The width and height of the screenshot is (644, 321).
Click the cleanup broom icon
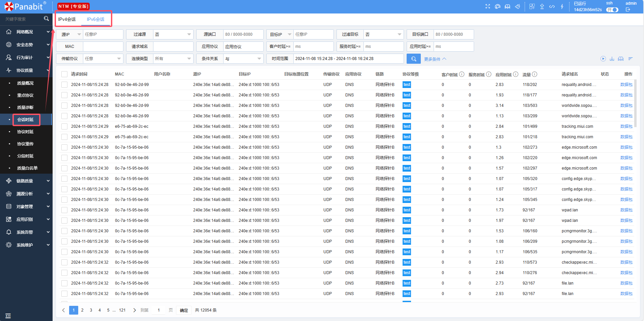pos(517,6)
